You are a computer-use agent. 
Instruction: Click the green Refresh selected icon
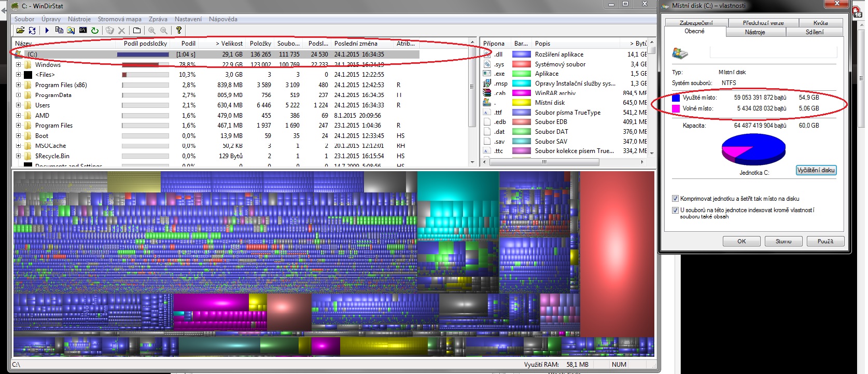click(x=95, y=31)
